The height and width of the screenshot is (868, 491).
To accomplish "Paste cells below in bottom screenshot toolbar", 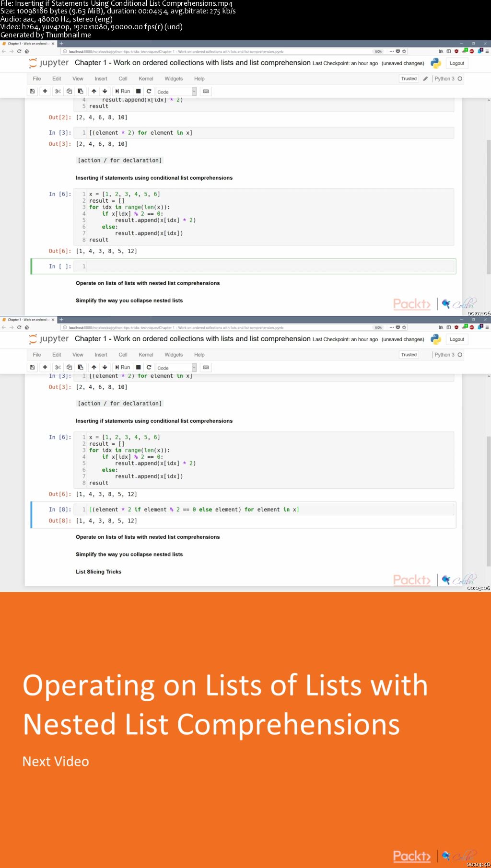I will click(x=81, y=367).
